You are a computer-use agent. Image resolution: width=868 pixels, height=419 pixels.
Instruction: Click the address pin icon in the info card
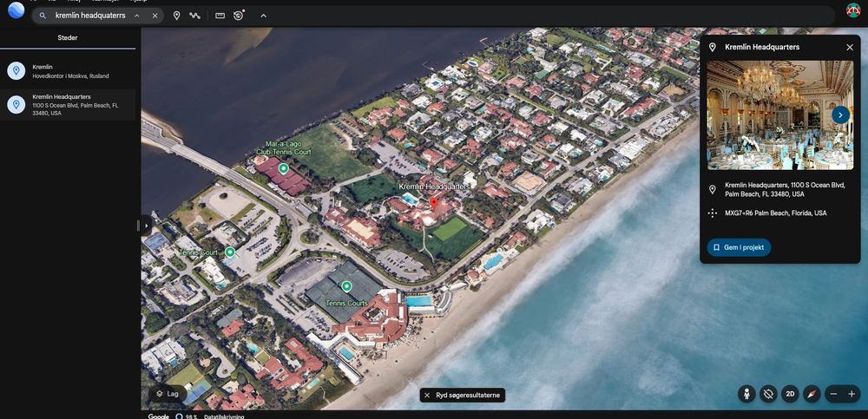pyautogui.click(x=712, y=190)
